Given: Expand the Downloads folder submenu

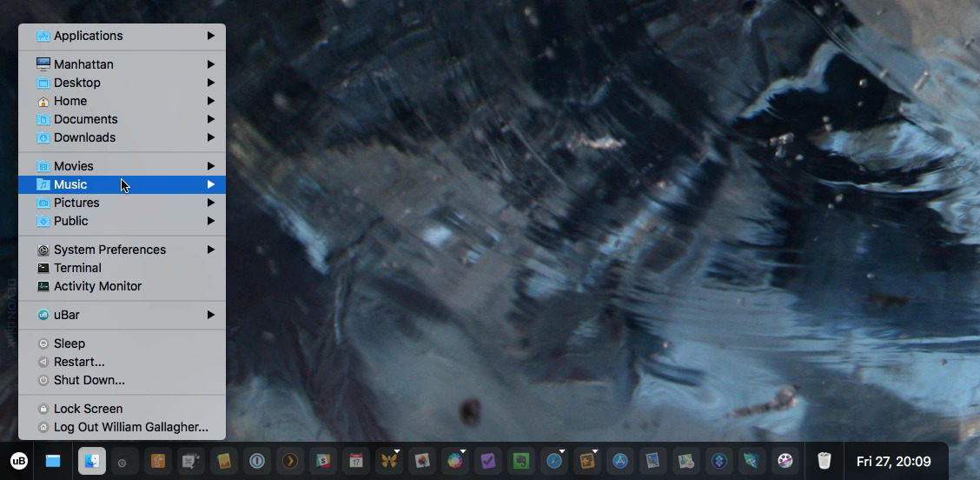Looking at the screenshot, I should point(122,137).
